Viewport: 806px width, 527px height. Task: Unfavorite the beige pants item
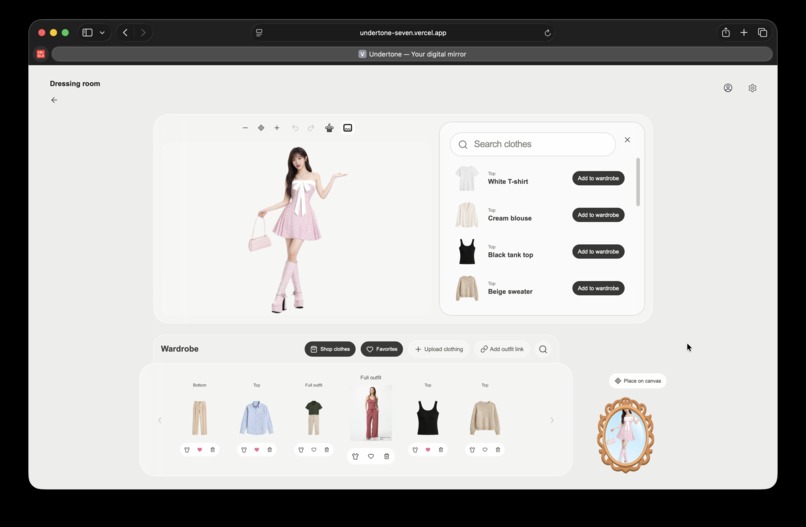tap(200, 450)
